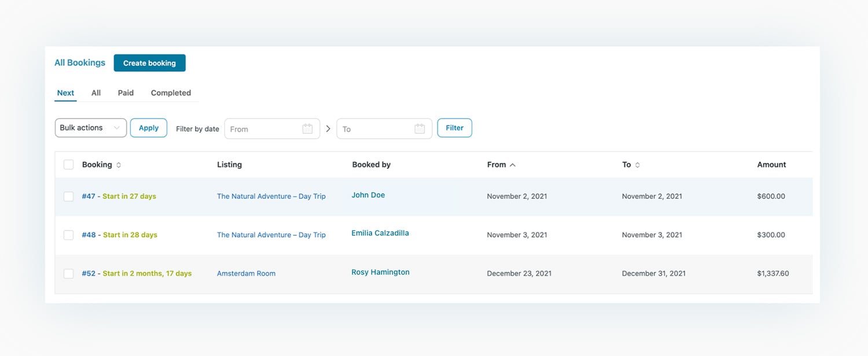Open booking #52 details link
Screen dimensions: 868x356
pyautogui.click(x=89, y=274)
